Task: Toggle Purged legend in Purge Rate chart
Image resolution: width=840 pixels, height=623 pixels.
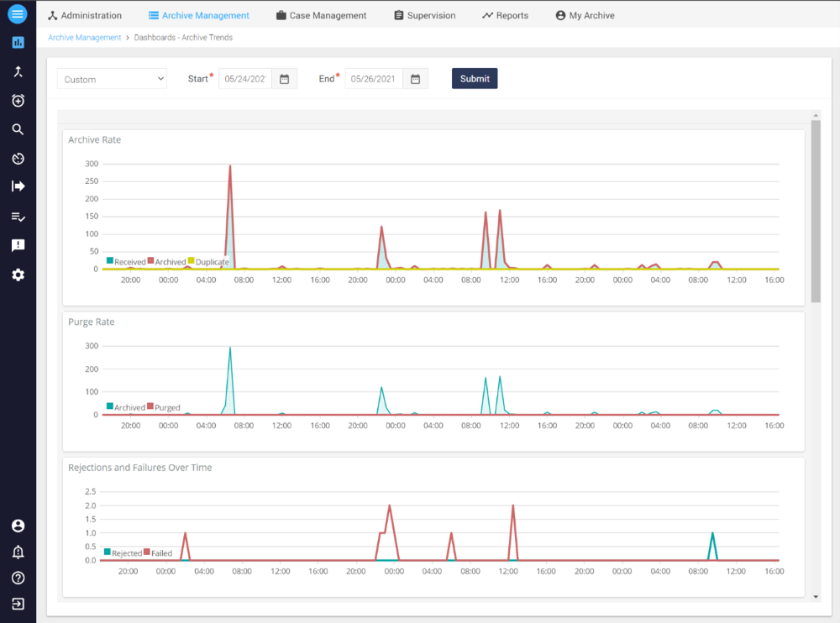Action: pyautogui.click(x=164, y=407)
